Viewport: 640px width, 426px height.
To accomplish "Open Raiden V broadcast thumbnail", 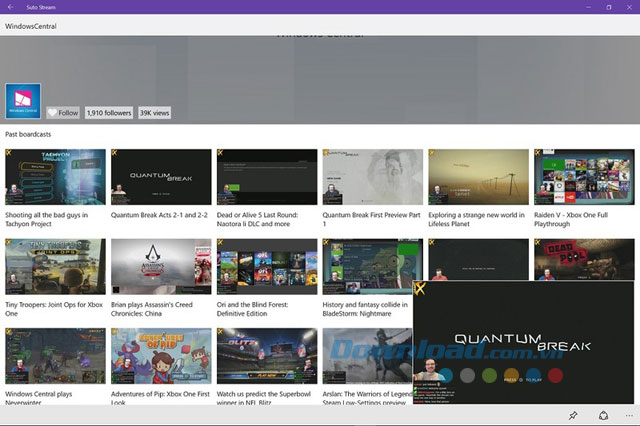I will pyautogui.click(x=584, y=177).
